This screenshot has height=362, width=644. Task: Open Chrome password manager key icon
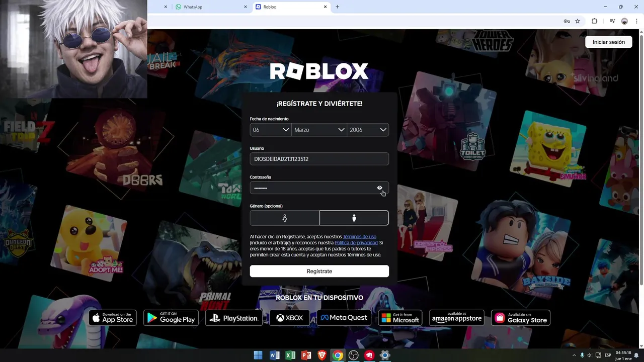coord(567,21)
